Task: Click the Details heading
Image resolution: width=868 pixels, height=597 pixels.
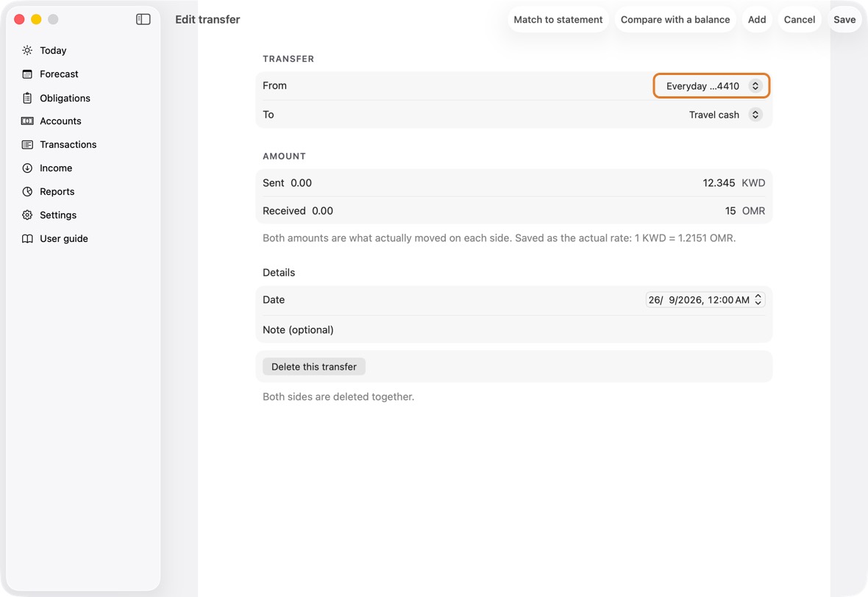Action: [x=279, y=272]
